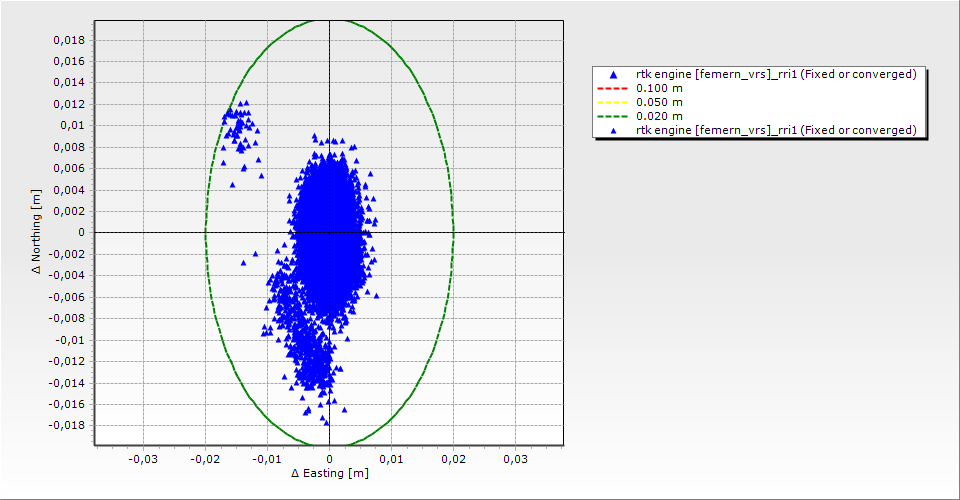This screenshot has width=960, height=500.
Task: Click the -0,03 tick label on the Easting axis
Action: tap(143, 459)
